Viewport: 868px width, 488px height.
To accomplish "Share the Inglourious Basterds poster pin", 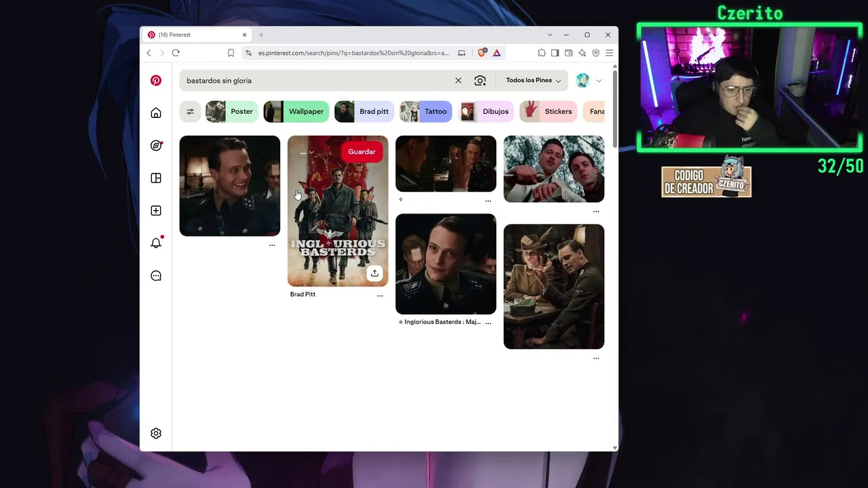I will coord(374,273).
